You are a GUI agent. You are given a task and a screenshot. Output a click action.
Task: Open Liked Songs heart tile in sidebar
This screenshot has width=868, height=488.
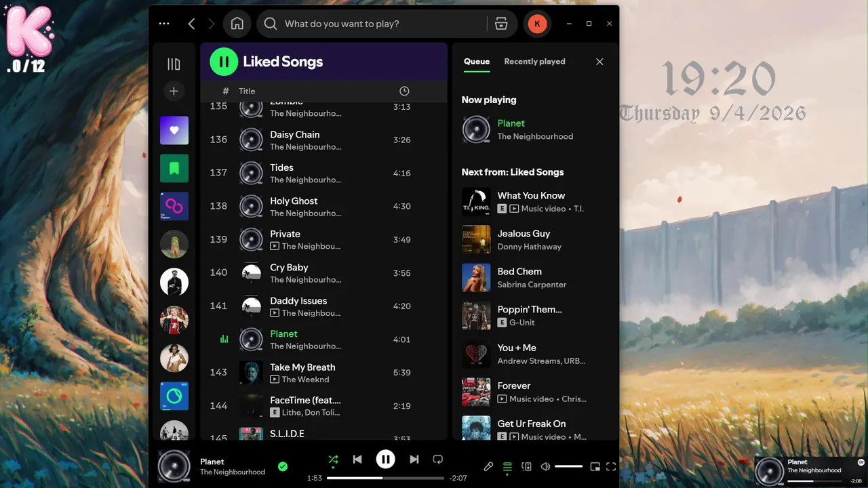174,130
